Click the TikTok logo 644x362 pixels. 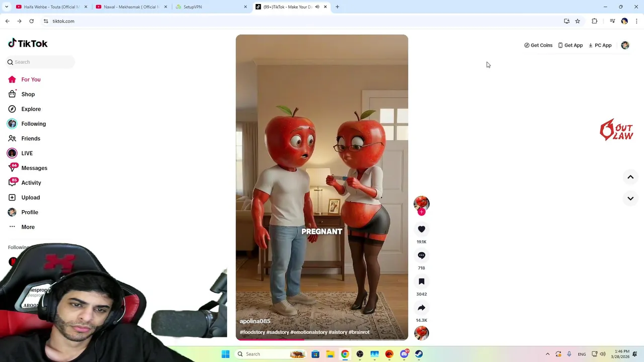[x=28, y=43]
